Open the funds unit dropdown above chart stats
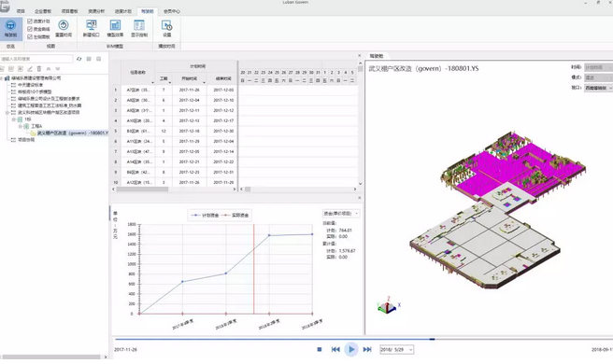Image resolution: width=613 pixels, height=364 pixels. click(341, 214)
